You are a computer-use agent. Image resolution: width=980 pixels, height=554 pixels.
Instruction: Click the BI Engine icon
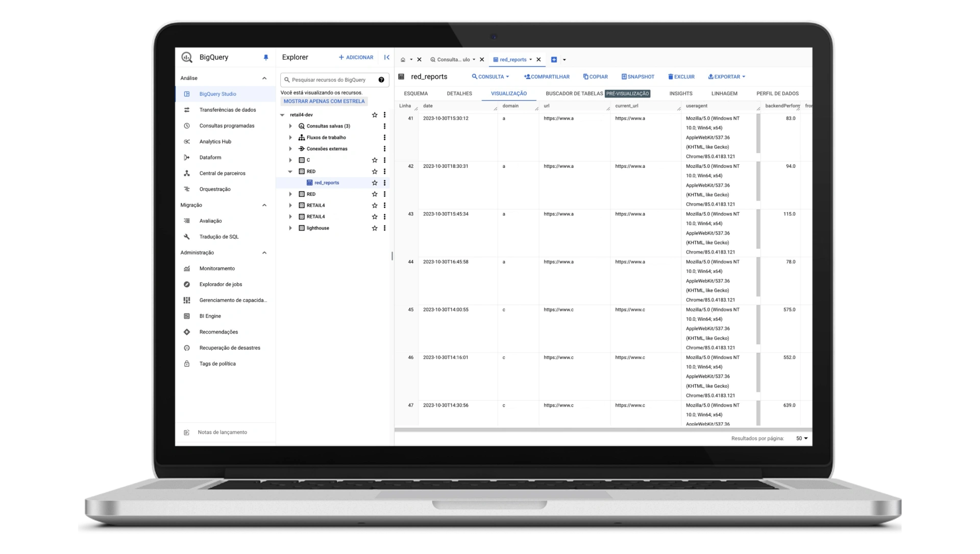coord(187,316)
